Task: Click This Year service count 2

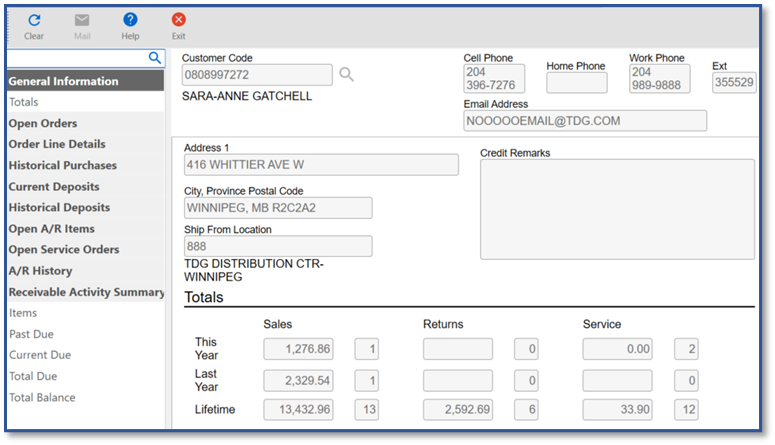Action: coord(686,349)
